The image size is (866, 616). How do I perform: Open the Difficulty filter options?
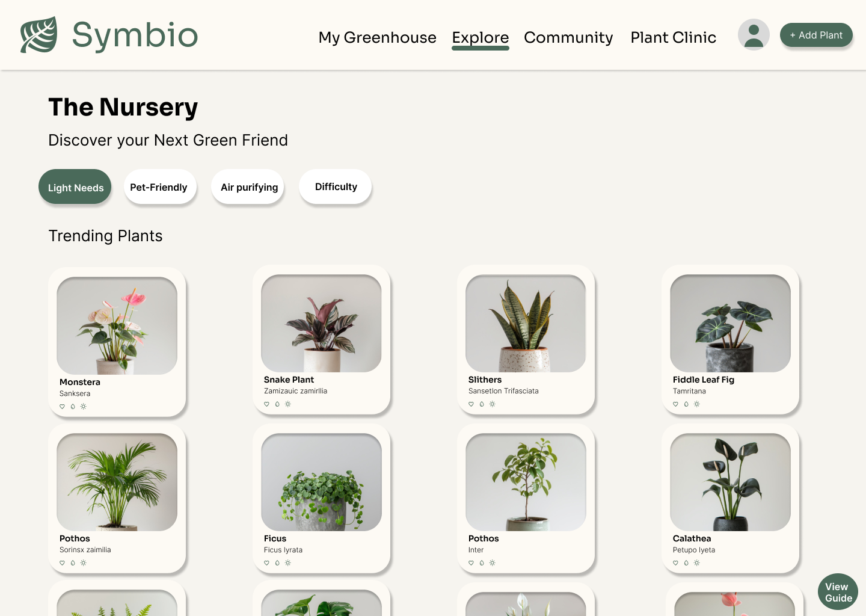click(335, 186)
